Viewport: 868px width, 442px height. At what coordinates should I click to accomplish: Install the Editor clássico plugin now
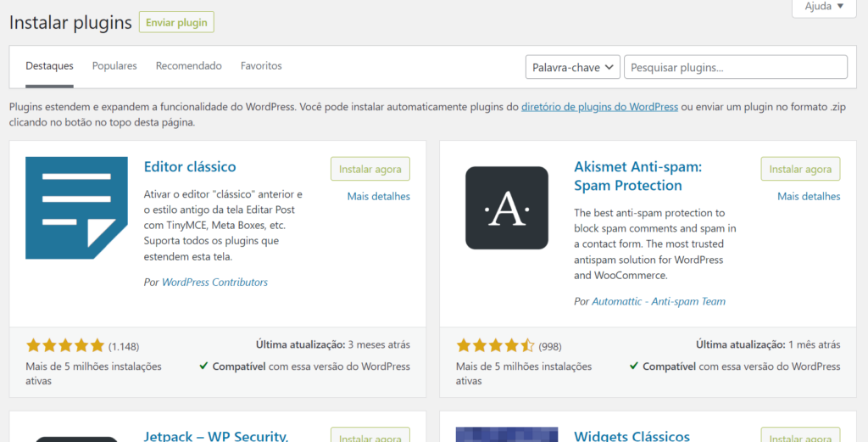click(x=370, y=169)
